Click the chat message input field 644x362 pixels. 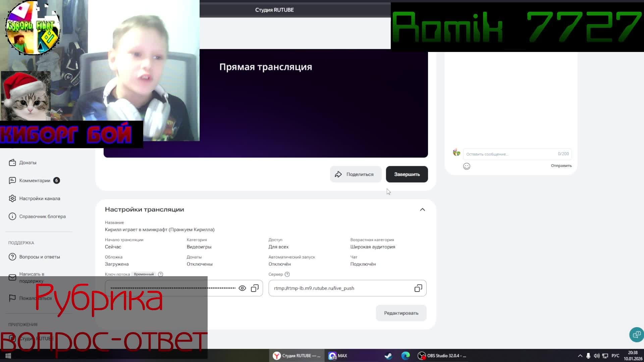click(510, 154)
